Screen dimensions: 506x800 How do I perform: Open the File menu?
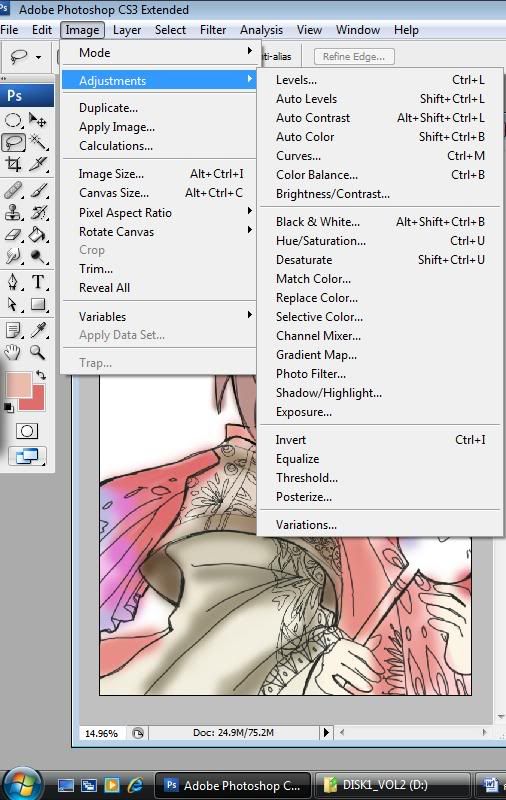[x=9, y=30]
